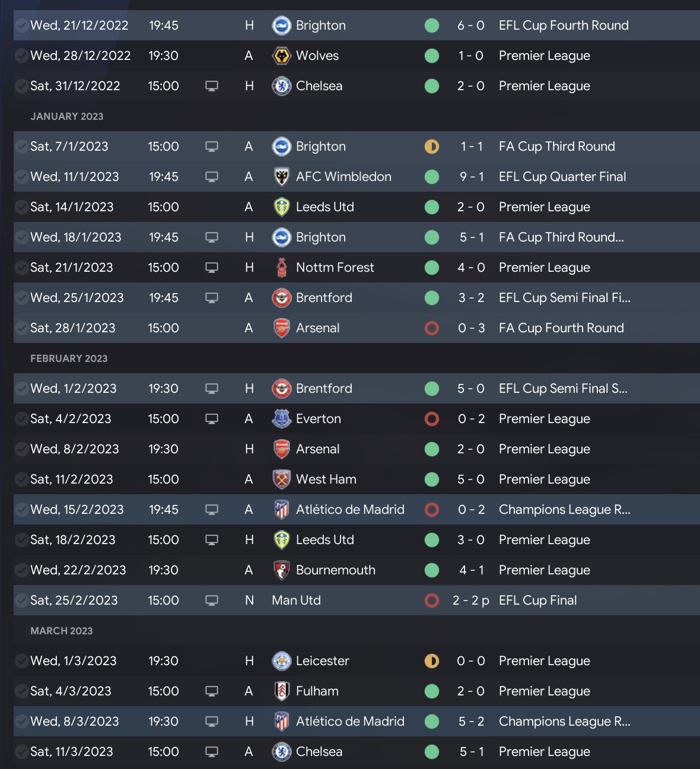Open the Man Utd team link
The height and width of the screenshot is (769, 700).
(x=296, y=600)
